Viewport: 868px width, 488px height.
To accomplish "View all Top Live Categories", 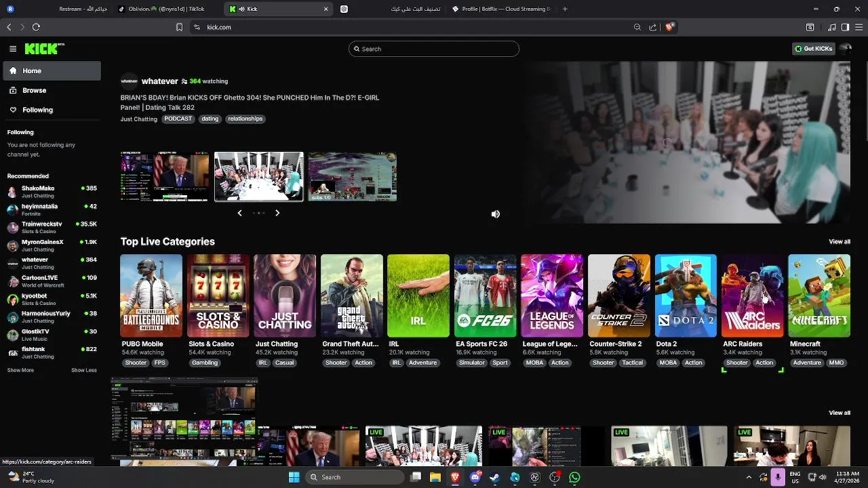I will [840, 242].
